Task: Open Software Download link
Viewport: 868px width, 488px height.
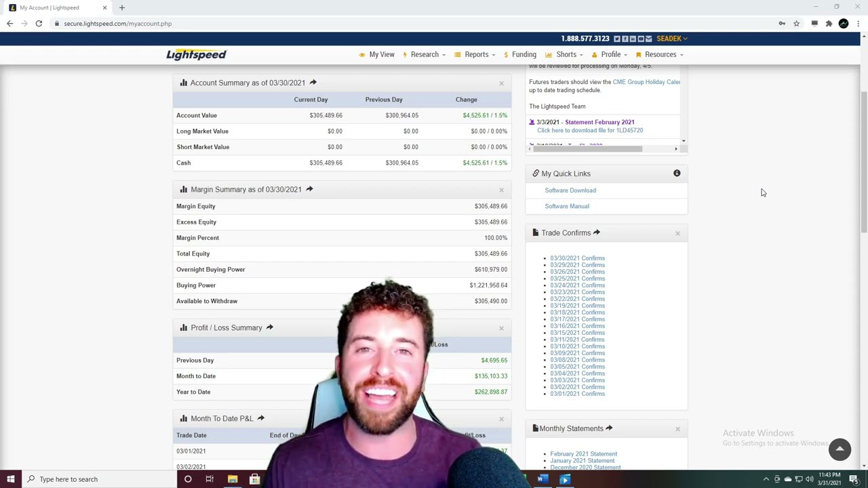Action: [570, 190]
